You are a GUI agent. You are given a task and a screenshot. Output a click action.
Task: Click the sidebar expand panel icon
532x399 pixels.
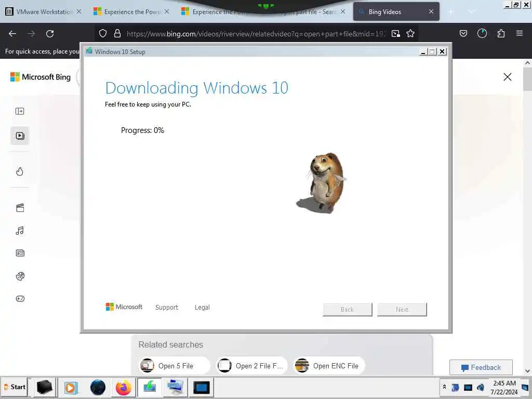[20, 111]
